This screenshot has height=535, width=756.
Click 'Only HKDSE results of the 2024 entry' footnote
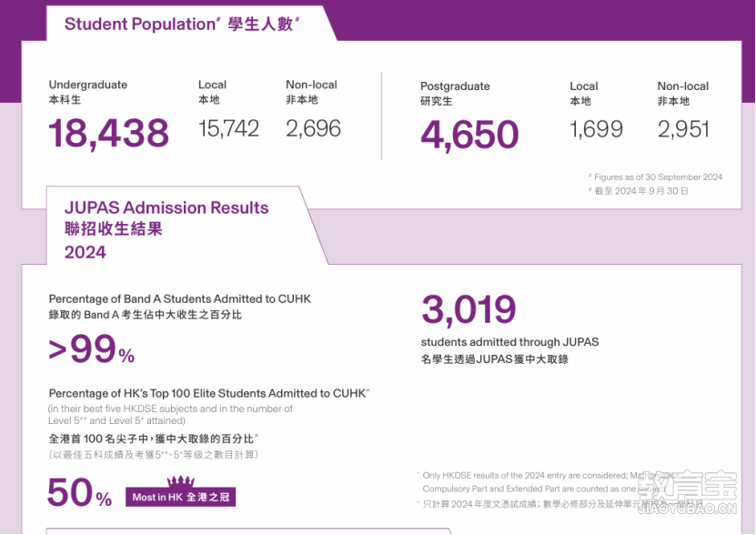tap(549, 476)
